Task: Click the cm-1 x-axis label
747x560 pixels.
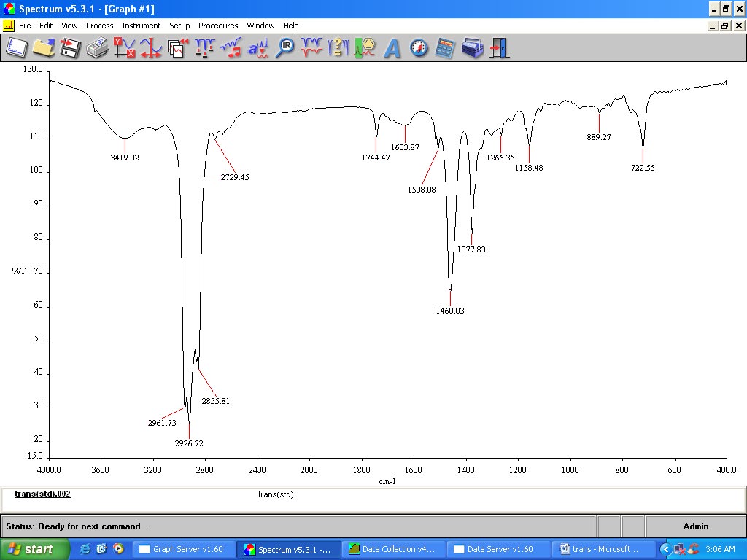Action: pyautogui.click(x=387, y=481)
